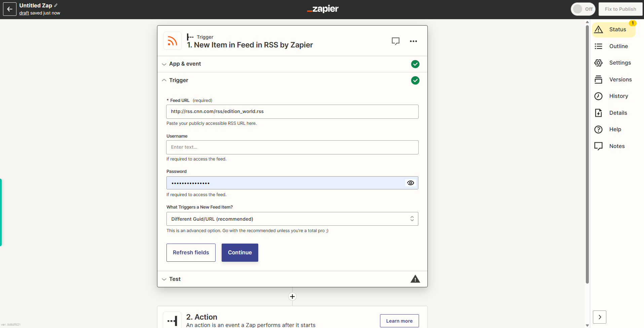The image size is (644, 328).
Task: Open step comment bubble icon
Action: [395, 41]
